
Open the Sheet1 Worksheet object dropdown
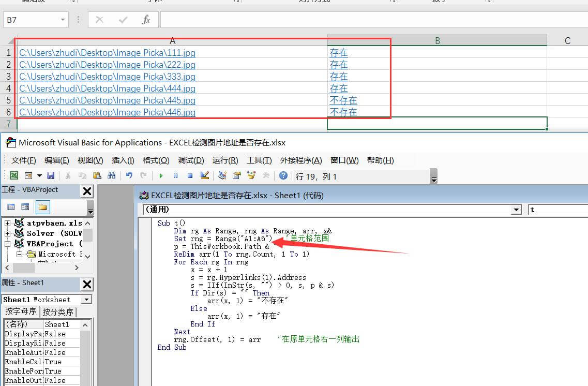86,300
